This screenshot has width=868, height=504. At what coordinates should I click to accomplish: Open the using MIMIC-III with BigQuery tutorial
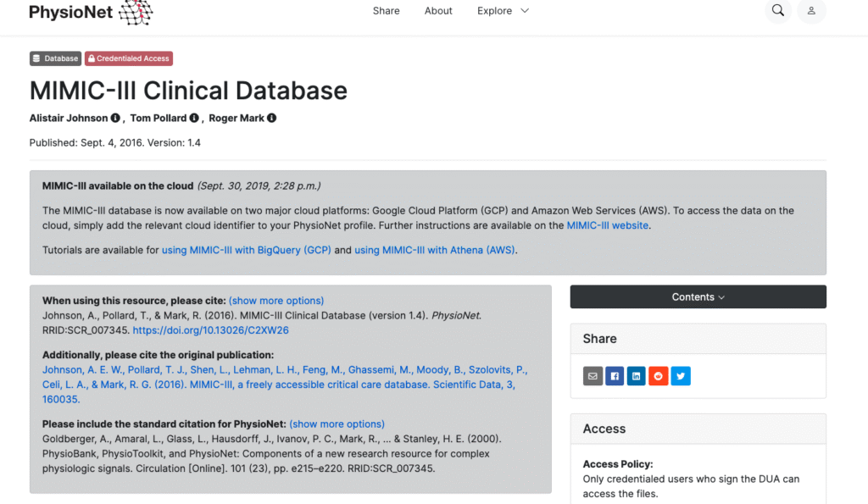point(246,251)
